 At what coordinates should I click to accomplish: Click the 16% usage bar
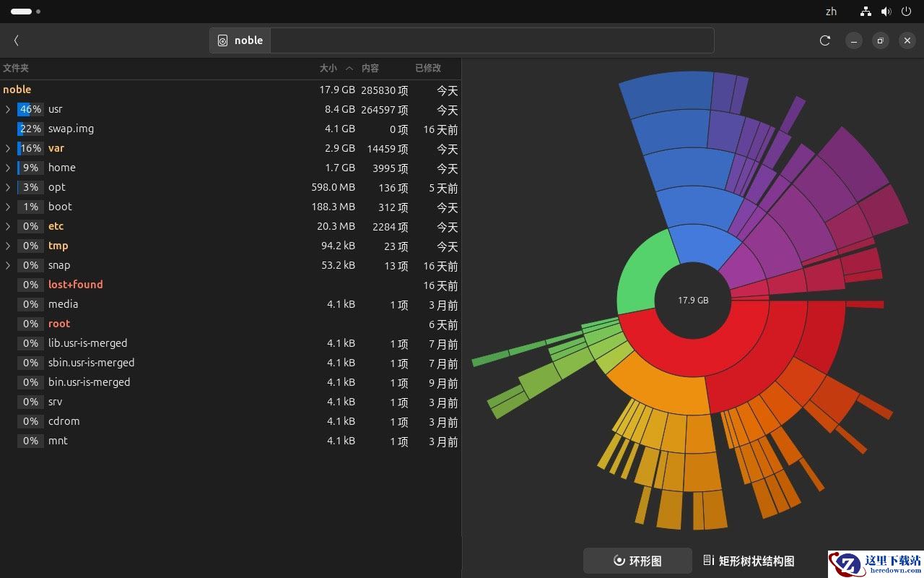tap(30, 148)
